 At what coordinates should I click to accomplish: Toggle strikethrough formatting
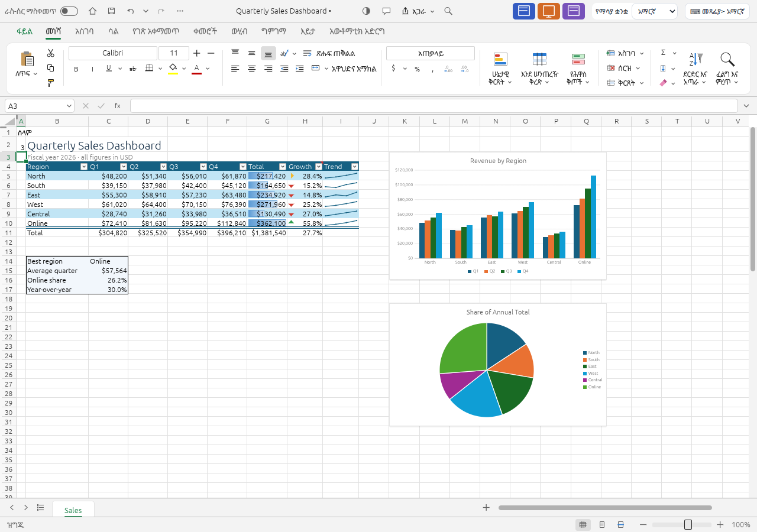click(x=132, y=69)
